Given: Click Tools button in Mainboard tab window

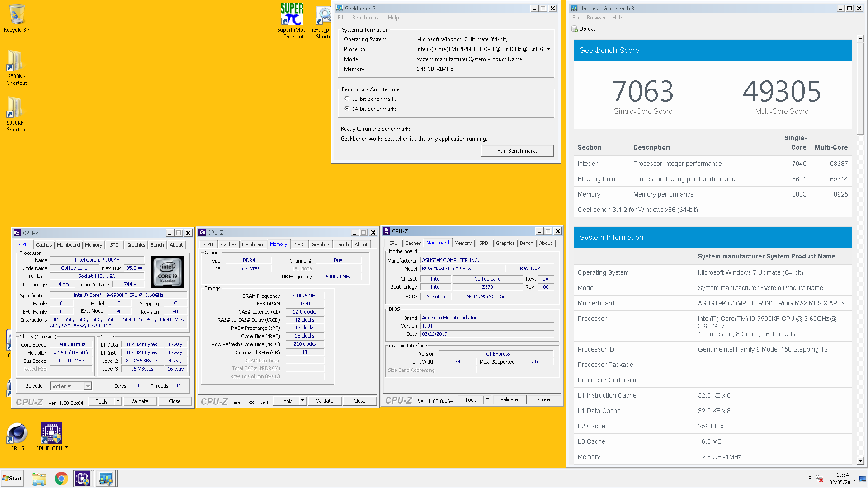Looking at the screenshot, I should tap(471, 399).
